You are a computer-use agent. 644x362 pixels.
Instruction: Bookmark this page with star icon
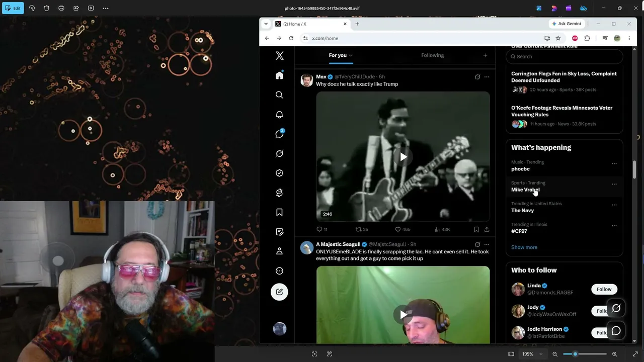click(x=558, y=38)
